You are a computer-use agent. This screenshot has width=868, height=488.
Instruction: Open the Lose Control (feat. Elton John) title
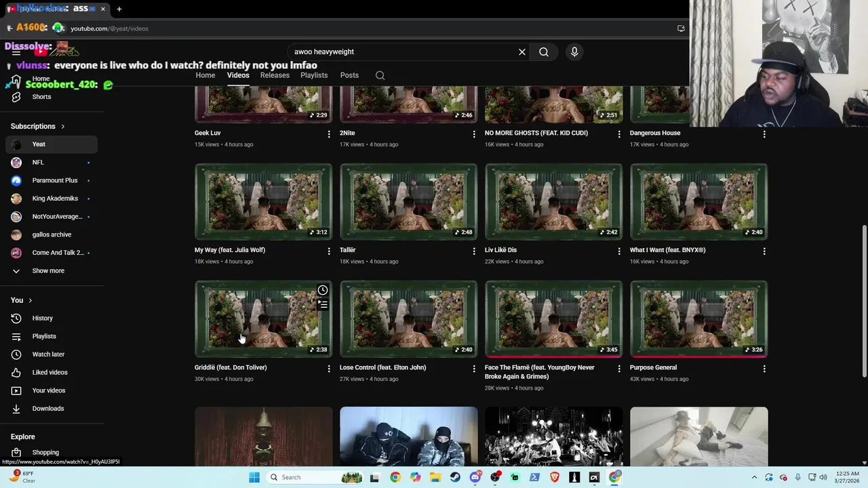(x=382, y=367)
